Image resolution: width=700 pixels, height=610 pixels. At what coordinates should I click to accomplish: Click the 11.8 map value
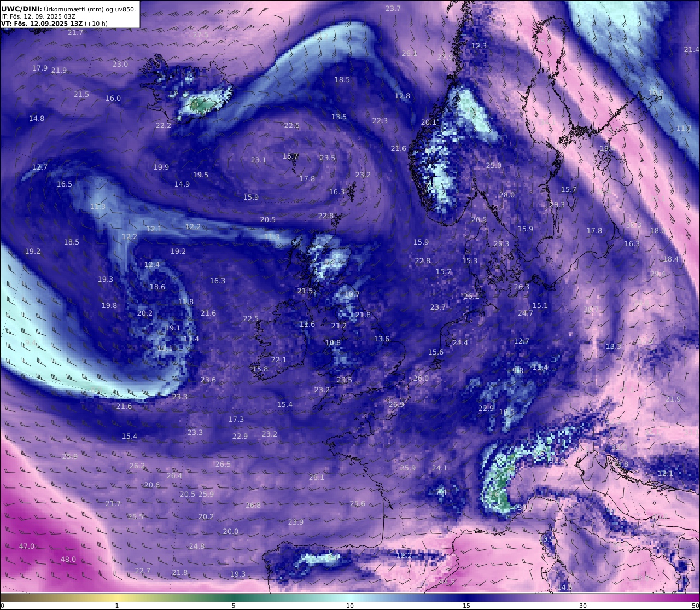(186, 302)
